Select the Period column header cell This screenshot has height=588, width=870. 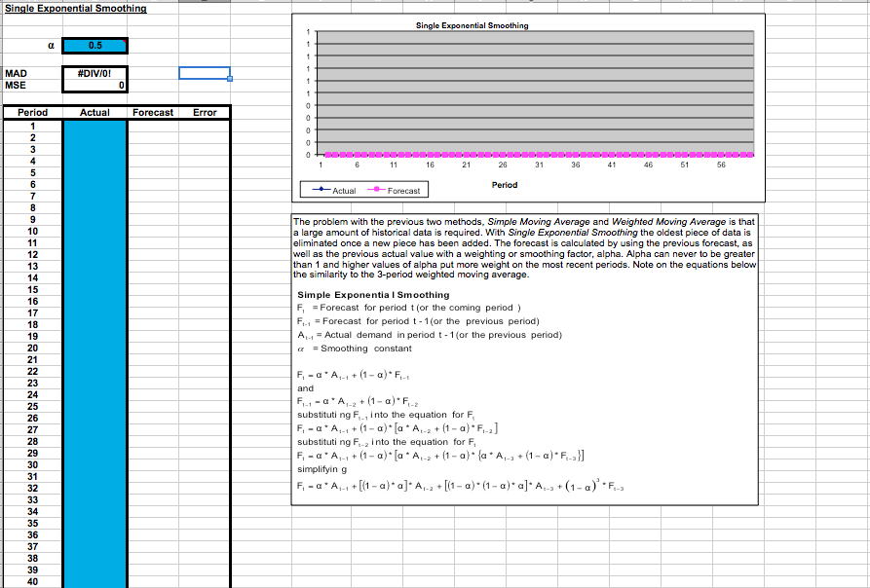click(x=32, y=112)
